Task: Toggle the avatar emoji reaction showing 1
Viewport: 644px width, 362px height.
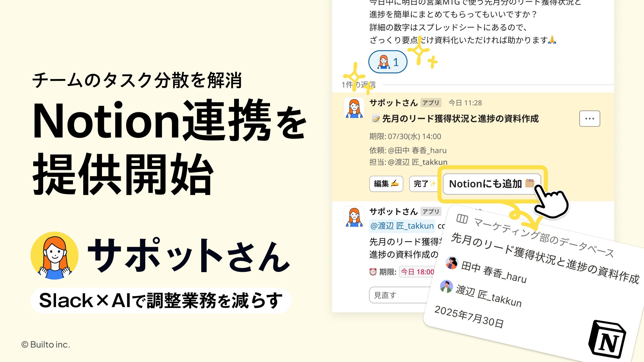Action: 388,62
